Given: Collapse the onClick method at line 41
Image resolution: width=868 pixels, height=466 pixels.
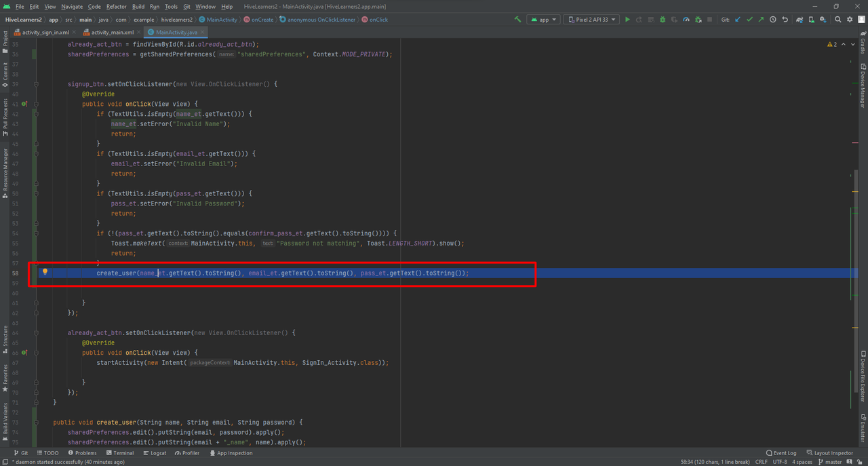Looking at the screenshot, I should pyautogui.click(x=36, y=104).
